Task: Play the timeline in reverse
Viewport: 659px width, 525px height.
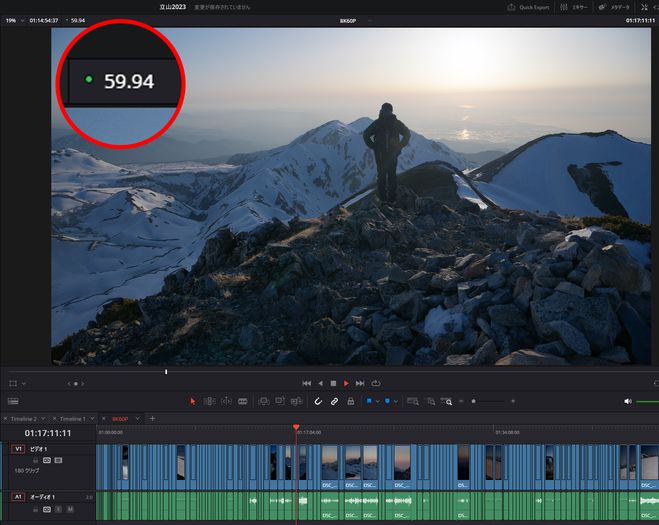Action: click(x=321, y=383)
